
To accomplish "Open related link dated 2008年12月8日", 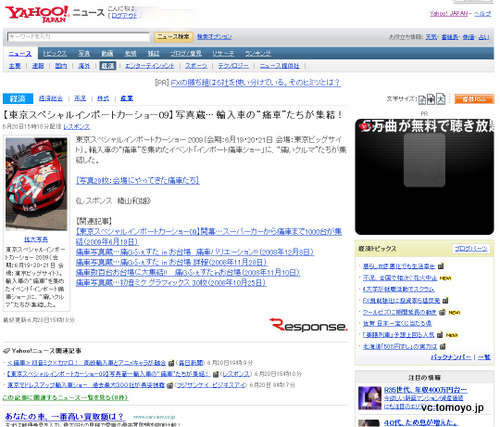I will pyautogui.click(x=195, y=252).
